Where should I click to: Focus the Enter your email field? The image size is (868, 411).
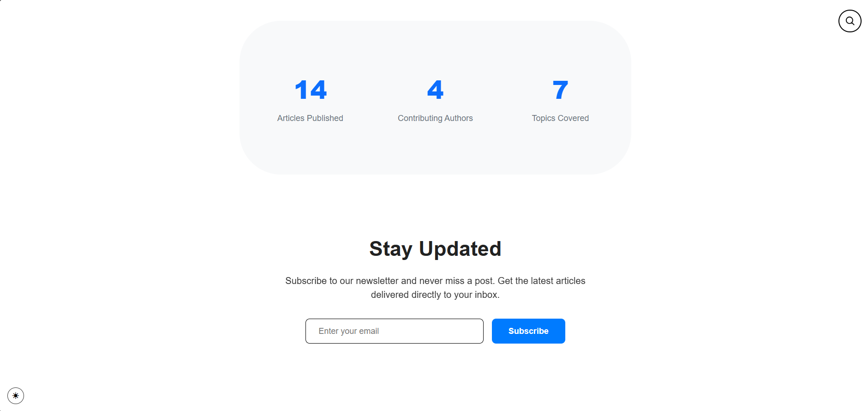coord(395,331)
